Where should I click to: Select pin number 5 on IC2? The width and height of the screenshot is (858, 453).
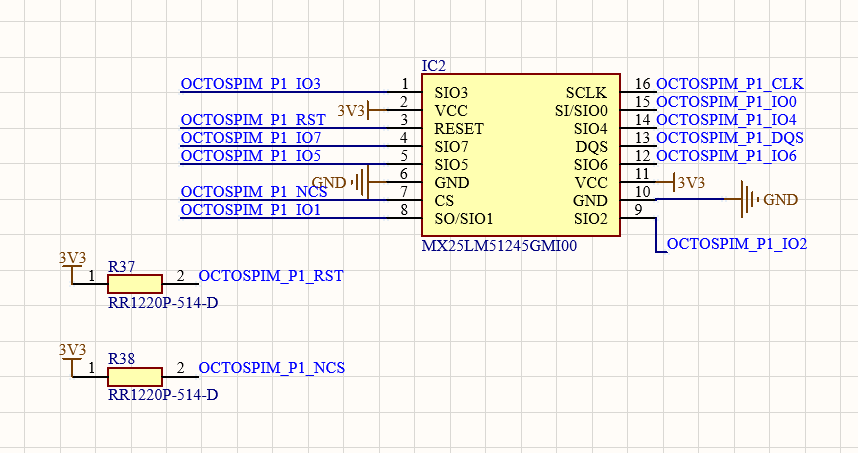coord(404,156)
